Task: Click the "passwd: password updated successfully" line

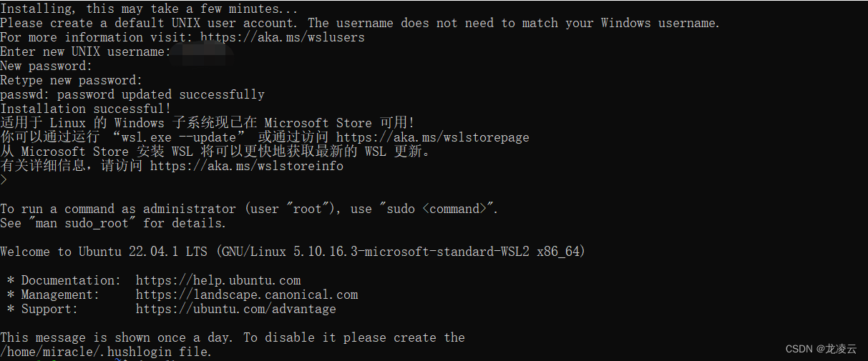Action: [x=132, y=94]
